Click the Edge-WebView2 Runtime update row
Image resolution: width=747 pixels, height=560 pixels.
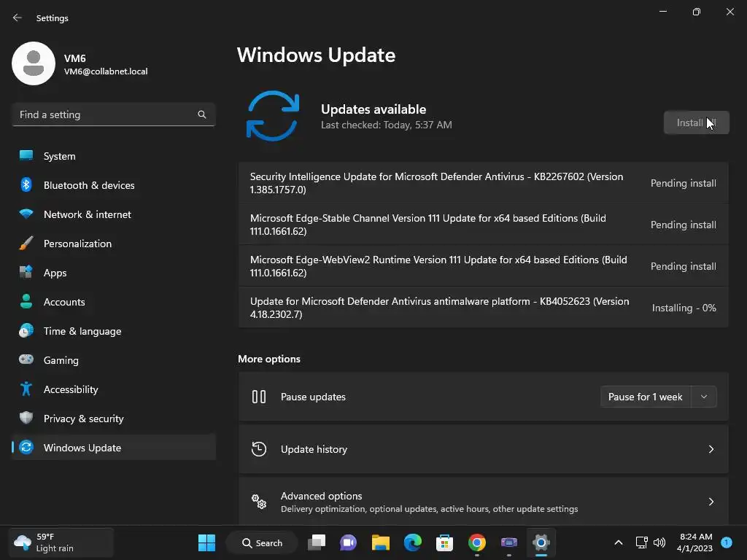coord(483,265)
